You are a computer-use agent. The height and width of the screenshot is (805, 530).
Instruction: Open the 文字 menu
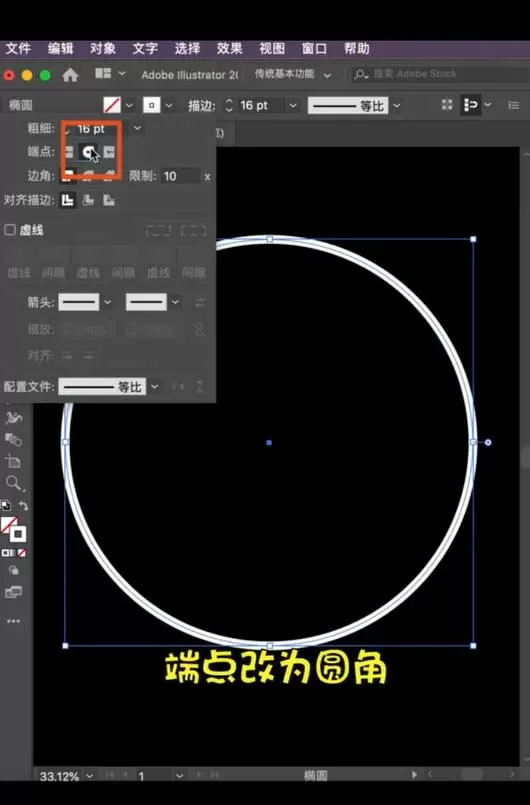tap(145, 49)
